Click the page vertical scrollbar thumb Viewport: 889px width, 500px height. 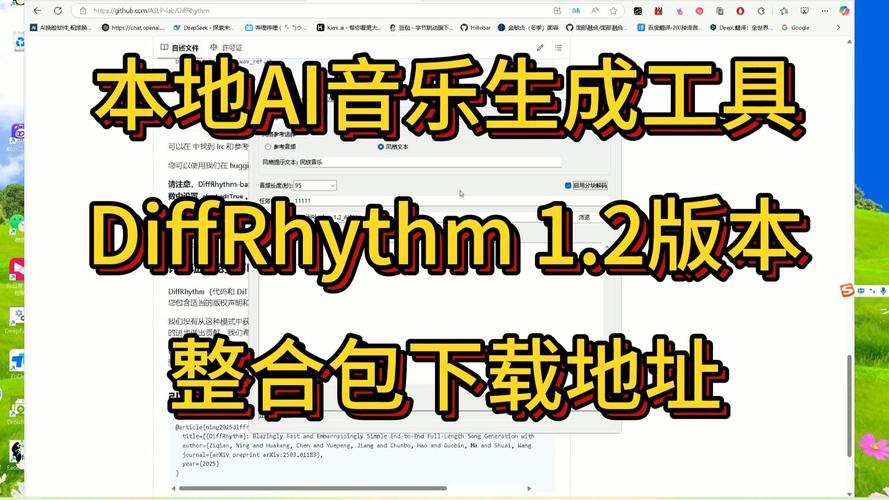(849, 405)
